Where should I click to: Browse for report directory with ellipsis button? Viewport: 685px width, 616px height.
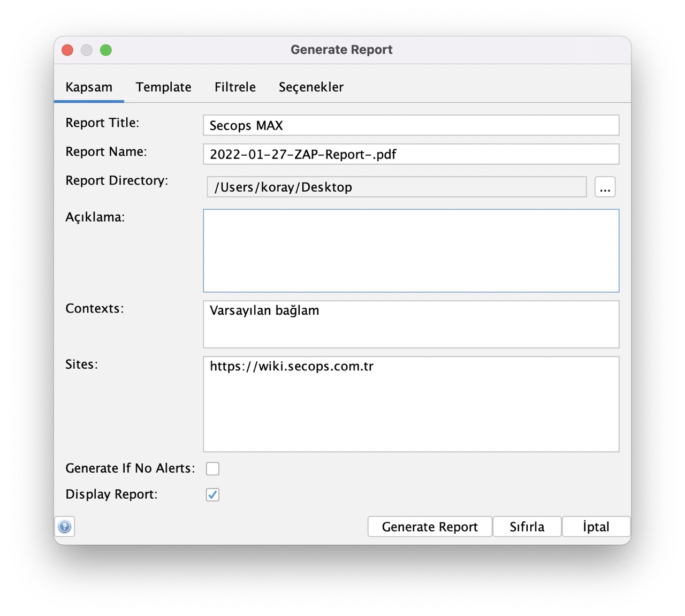605,187
